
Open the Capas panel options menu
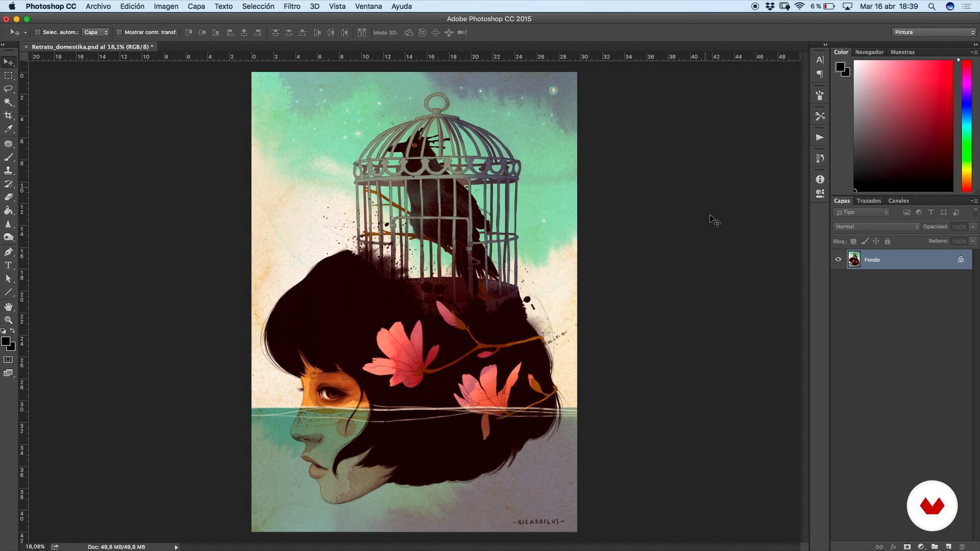pyautogui.click(x=974, y=201)
